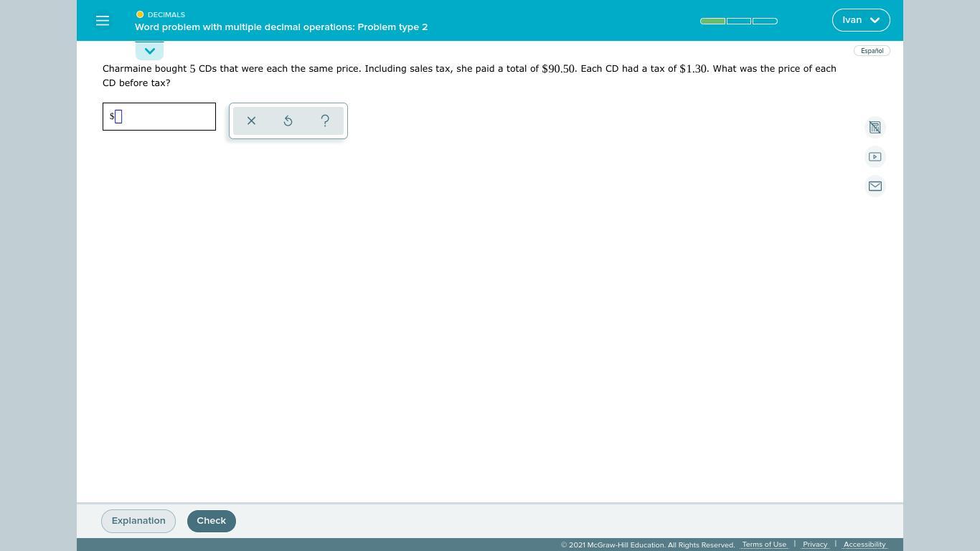Click the McGraw-Hill copyright notice
The width and height of the screenshot is (980, 551).
click(x=648, y=545)
